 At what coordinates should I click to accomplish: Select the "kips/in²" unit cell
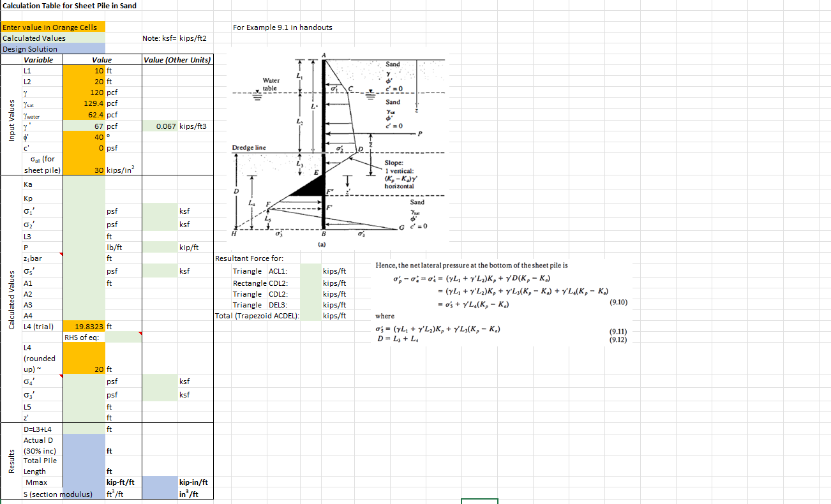point(121,170)
